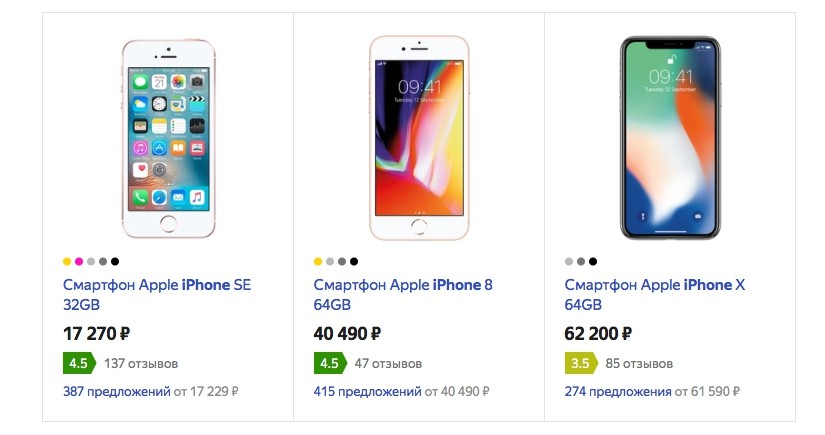Open '415 предложений' offers link

click(x=367, y=392)
